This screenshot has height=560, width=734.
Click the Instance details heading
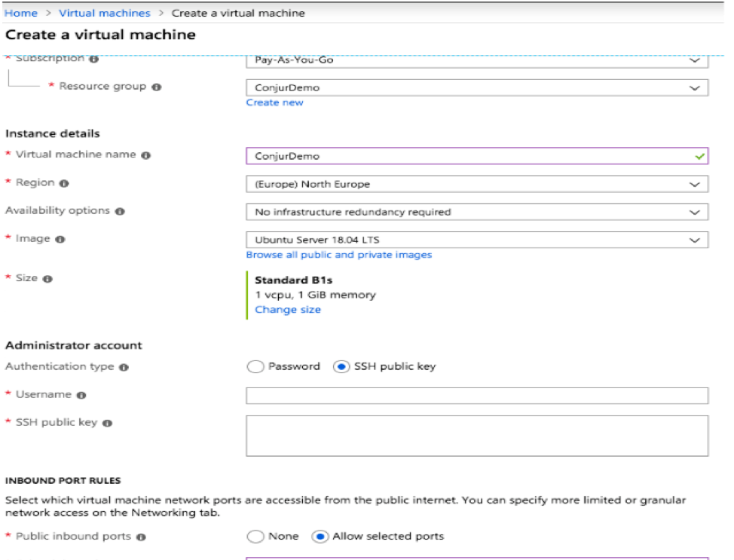tap(53, 133)
